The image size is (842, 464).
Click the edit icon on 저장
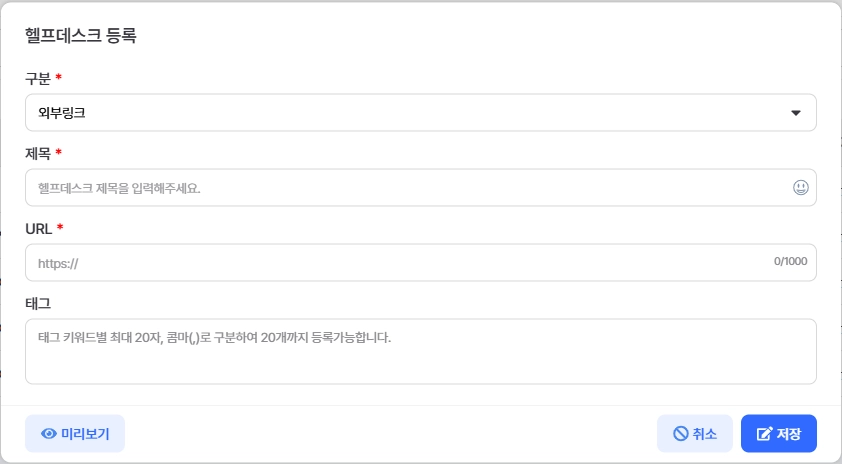[765, 434]
